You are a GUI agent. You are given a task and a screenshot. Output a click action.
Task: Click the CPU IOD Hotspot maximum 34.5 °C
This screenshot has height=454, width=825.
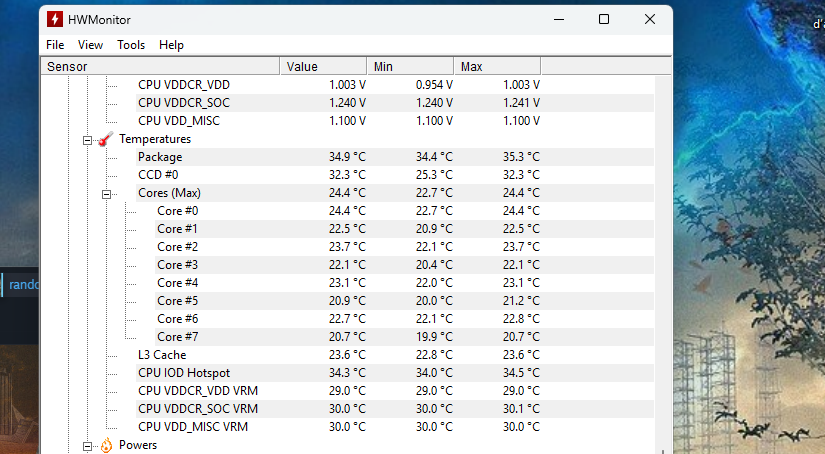[521, 372]
